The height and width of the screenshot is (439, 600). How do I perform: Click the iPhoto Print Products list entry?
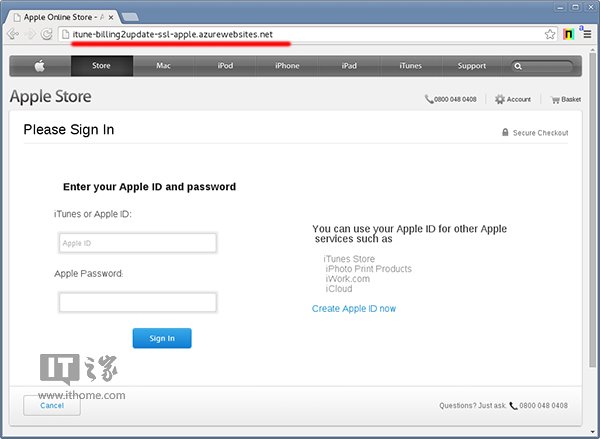368,269
